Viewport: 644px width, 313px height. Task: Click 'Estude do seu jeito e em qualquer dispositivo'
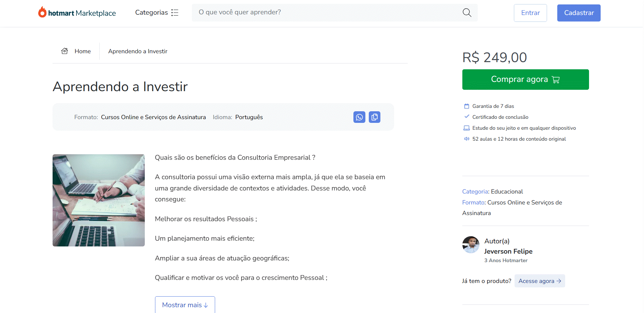coord(524,128)
